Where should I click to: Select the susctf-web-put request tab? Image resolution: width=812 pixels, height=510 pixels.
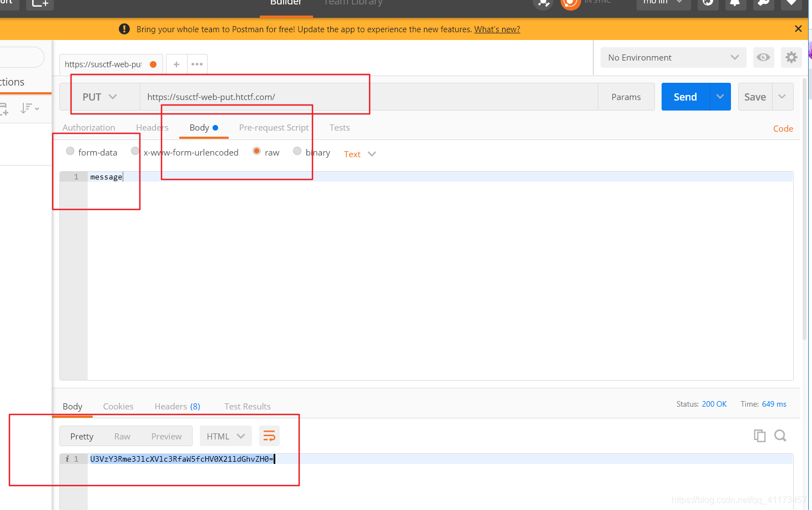point(111,64)
